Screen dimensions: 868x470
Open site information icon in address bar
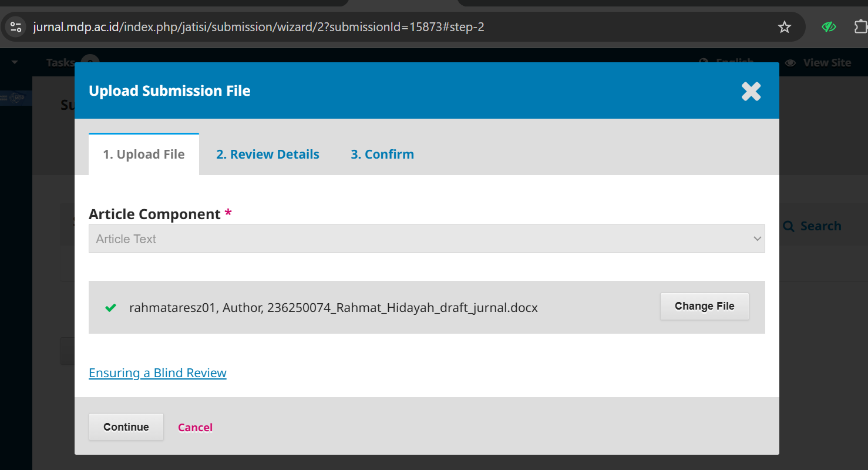[x=16, y=27]
